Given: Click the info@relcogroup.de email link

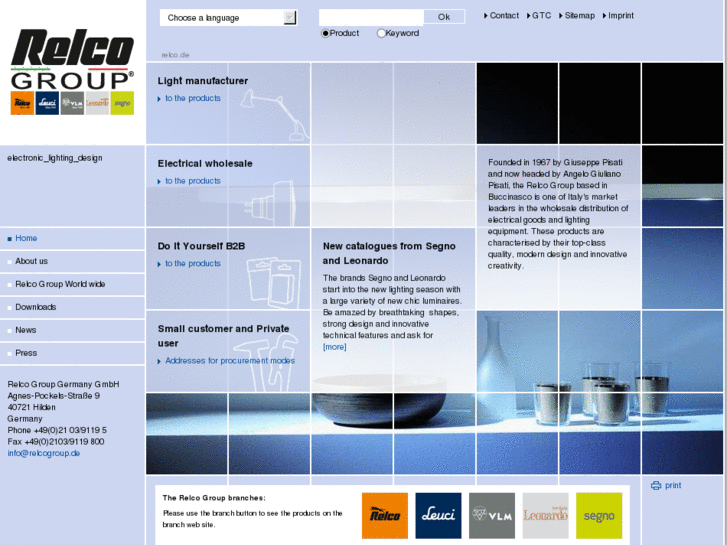Looking at the screenshot, I should pos(44,453).
